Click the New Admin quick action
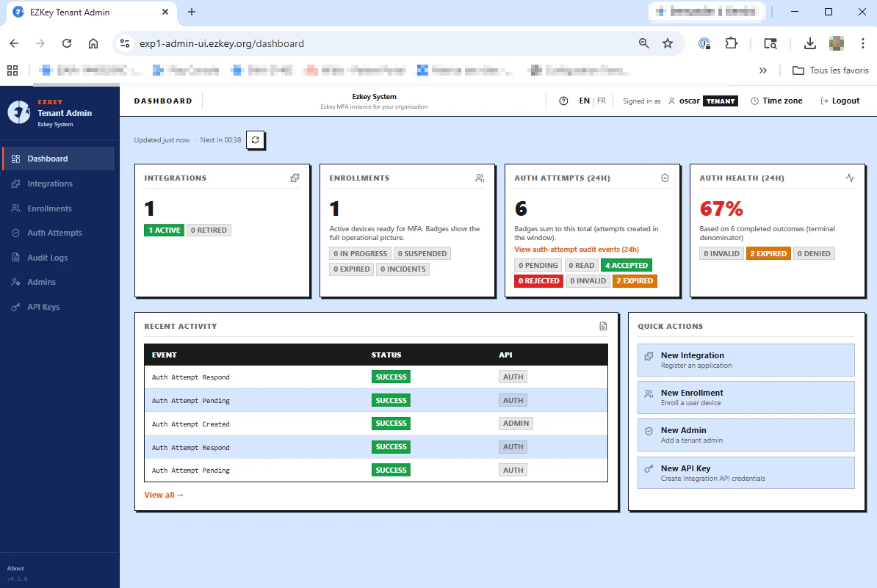Image resolution: width=877 pixels, height=588 pixels. (x=746, y=435)
